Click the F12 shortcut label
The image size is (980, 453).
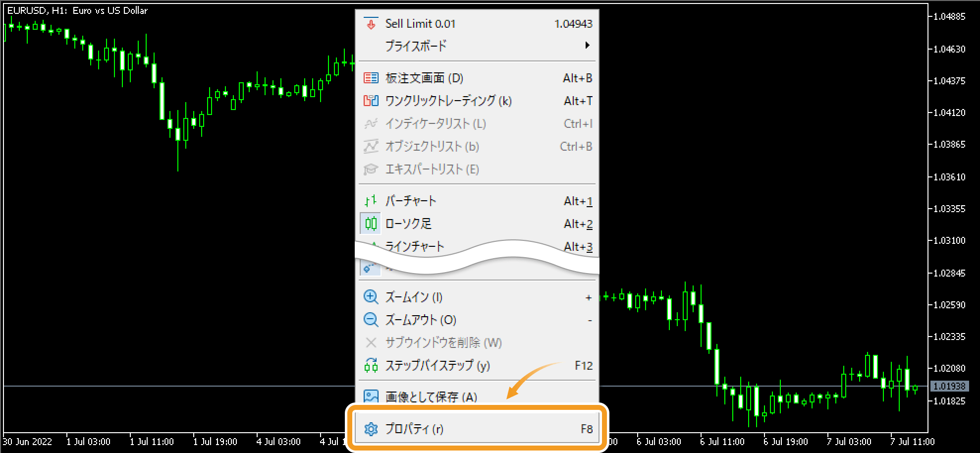(x=584, y=365)
